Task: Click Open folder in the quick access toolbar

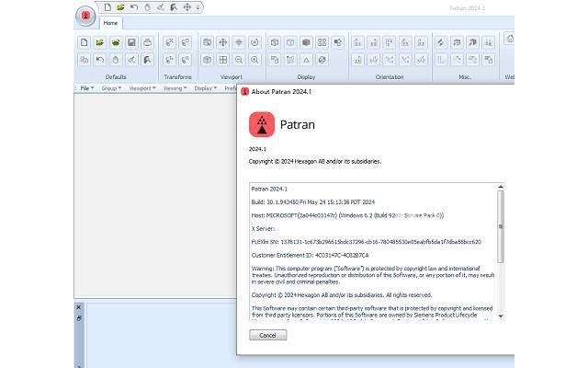Action: click(x=120, y=7)
